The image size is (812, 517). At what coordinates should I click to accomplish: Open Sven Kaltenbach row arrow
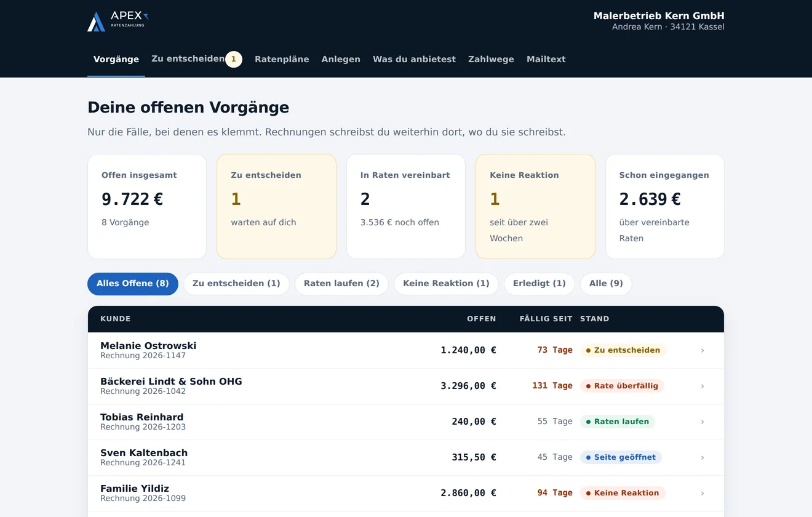(703, 457)
